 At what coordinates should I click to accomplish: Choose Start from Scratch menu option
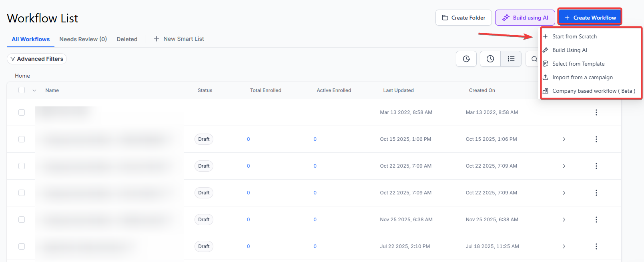coord(574,36)
